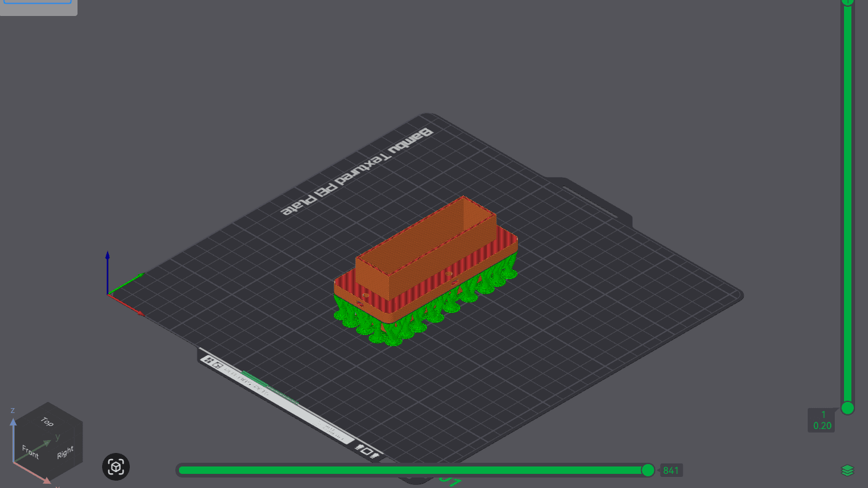Image resolution: width=868 pixels, height=488 pixels.
Task: Click the 0.20 layer height badge
Action: click(x=821, y=424)
